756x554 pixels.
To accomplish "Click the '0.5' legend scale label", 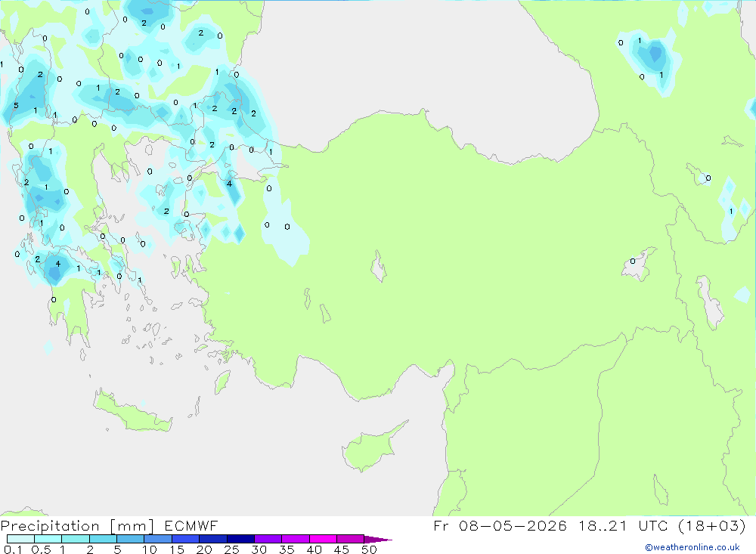I will 41,549.
